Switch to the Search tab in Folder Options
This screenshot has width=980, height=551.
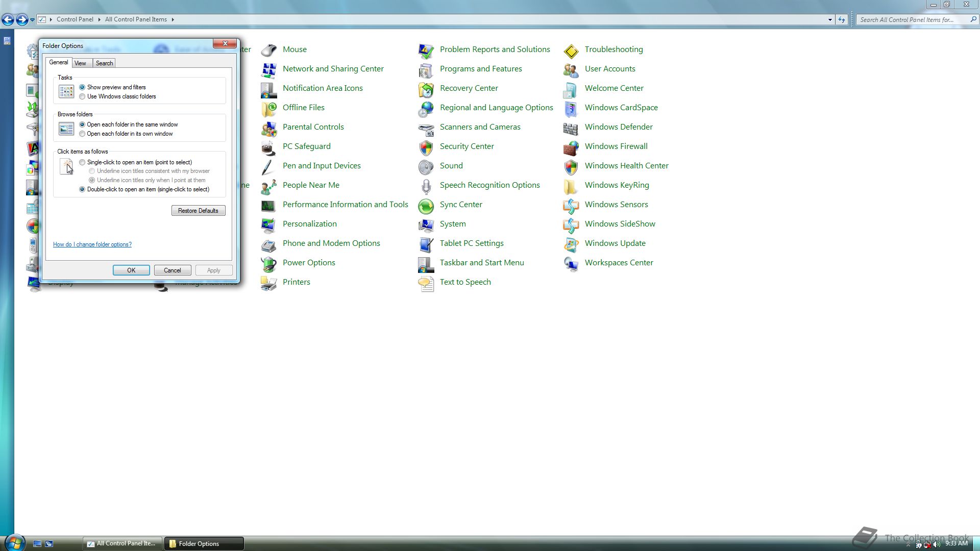click(104, 63)
